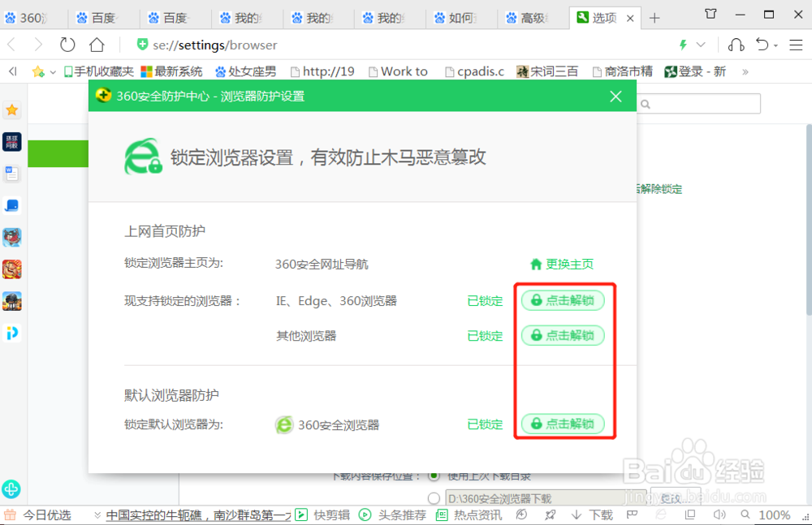Image resolution: width=812 pixels, height=525 pixels.
Task: Click the browser forward arrow
Action: [38, 45]
